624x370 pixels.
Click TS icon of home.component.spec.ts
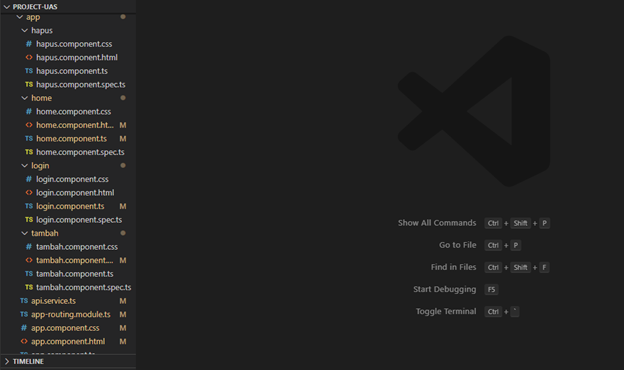click(x=29, y=152)
